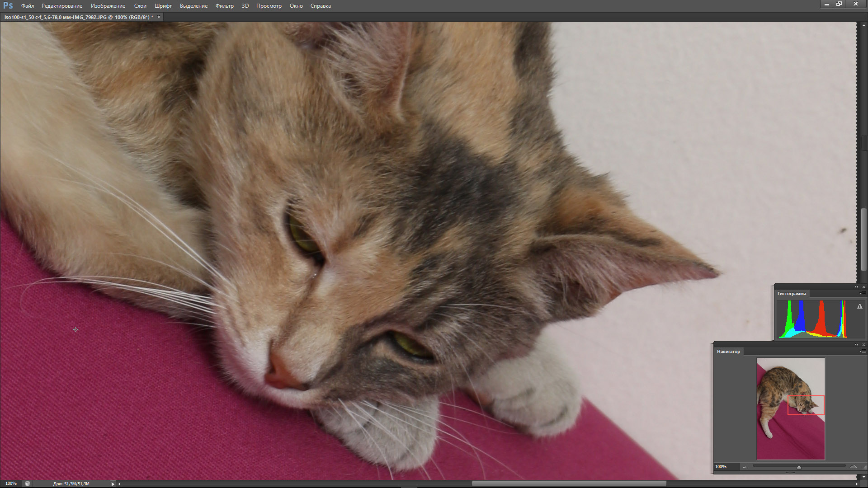Expand the status bar document info arrow

(113, 484)
